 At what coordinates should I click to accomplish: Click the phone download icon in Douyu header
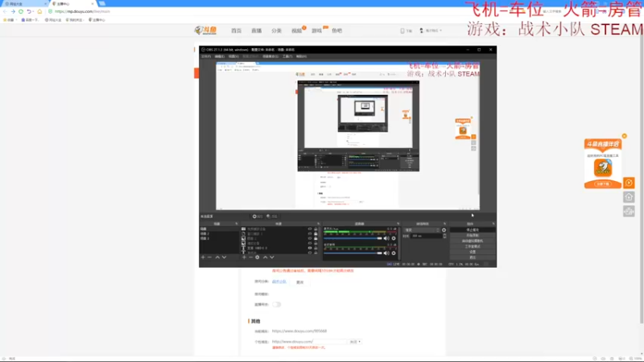402,31
